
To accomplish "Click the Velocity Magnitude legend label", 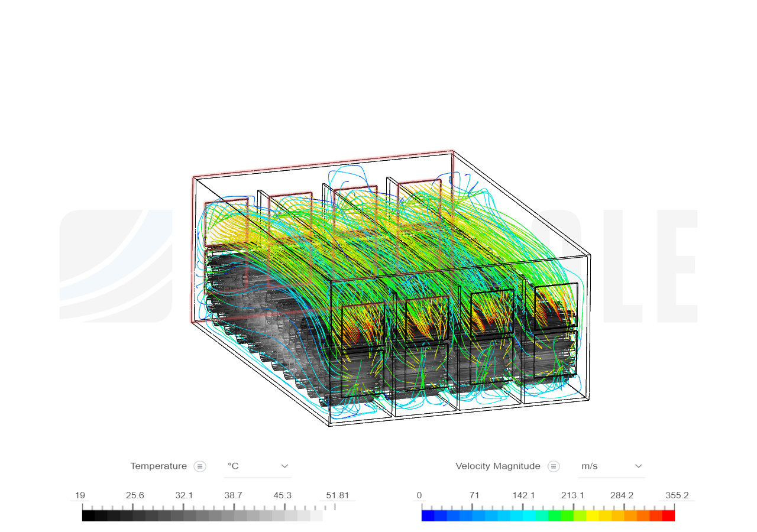I will 498,466.
